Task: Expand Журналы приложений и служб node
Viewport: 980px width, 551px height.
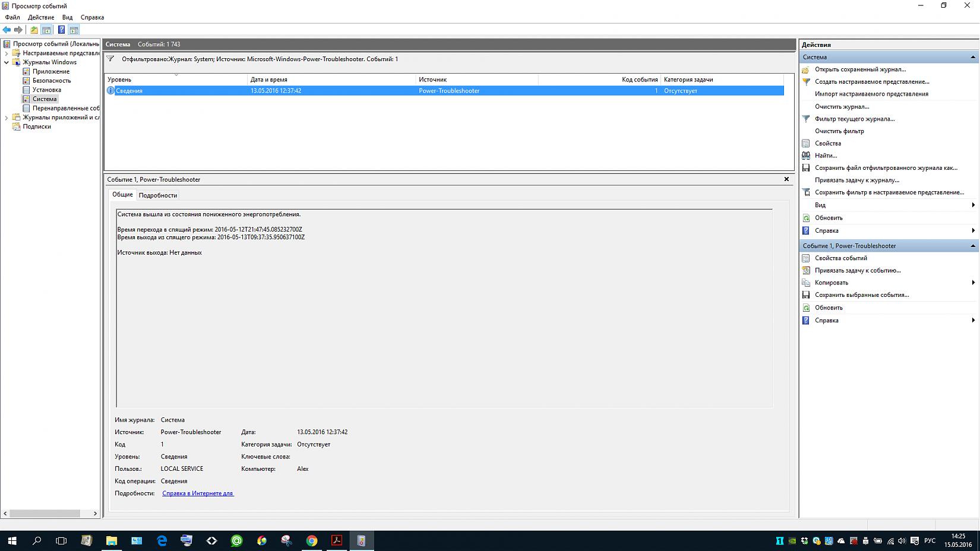Action: tap(7, 118)
